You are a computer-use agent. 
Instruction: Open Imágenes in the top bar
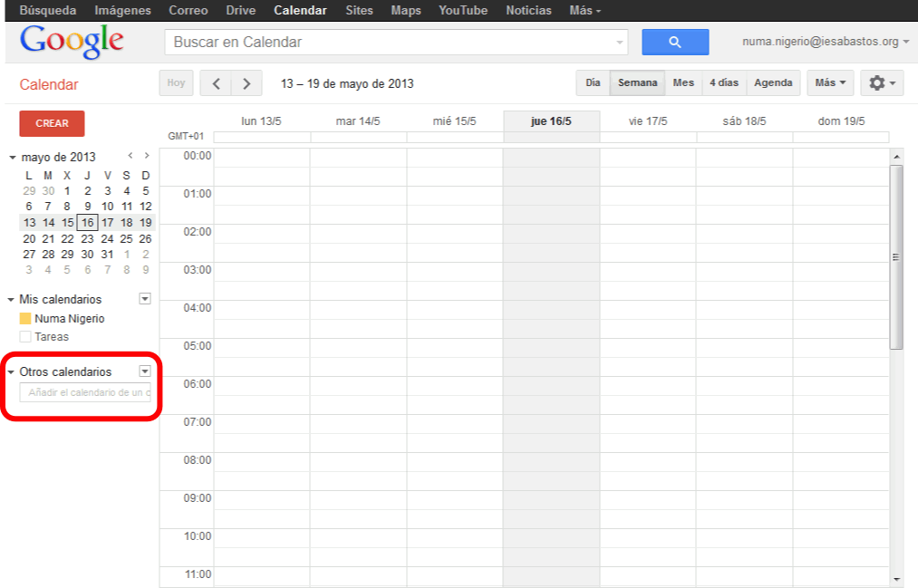point(122,11)
